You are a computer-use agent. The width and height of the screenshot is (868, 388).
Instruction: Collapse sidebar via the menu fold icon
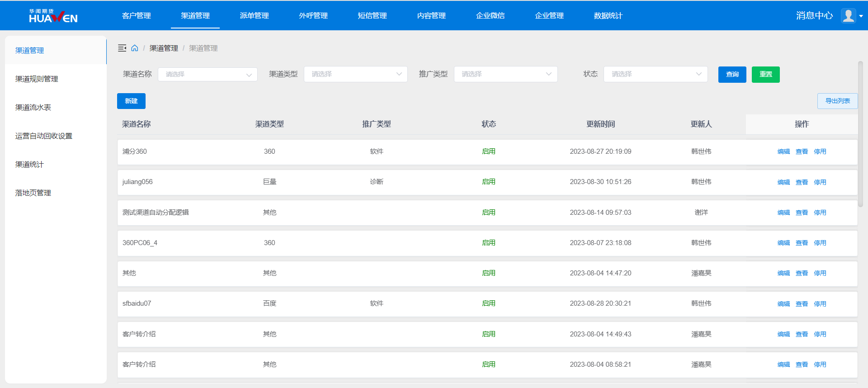(122, 48)
